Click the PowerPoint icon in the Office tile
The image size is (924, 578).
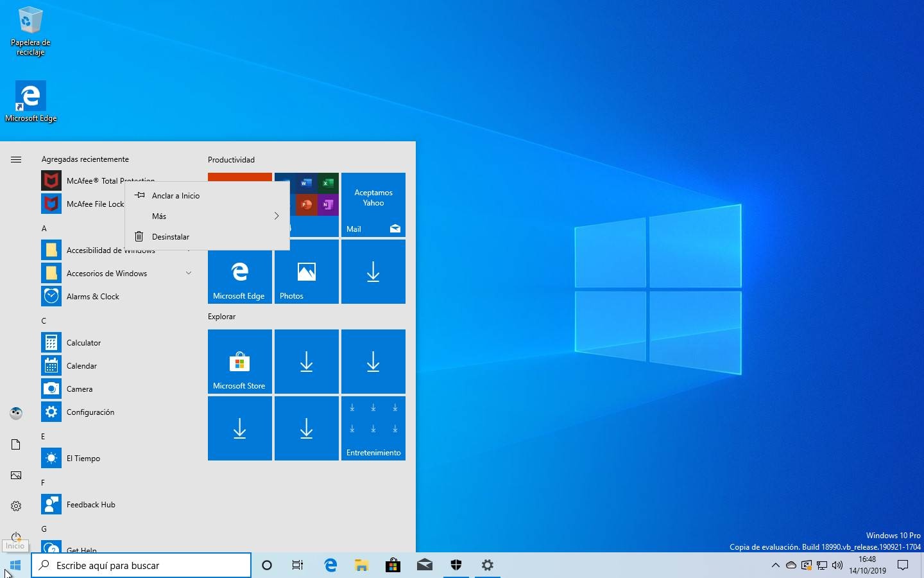306,205
